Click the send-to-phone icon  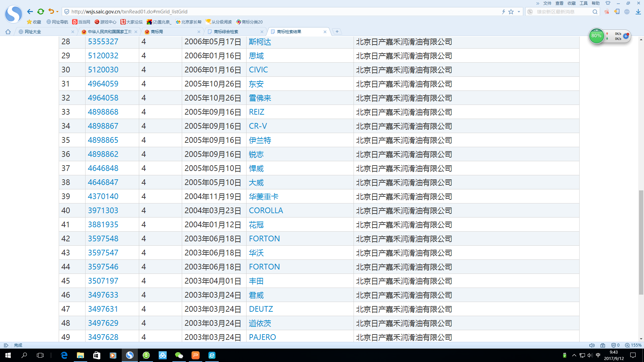point(617,12)
